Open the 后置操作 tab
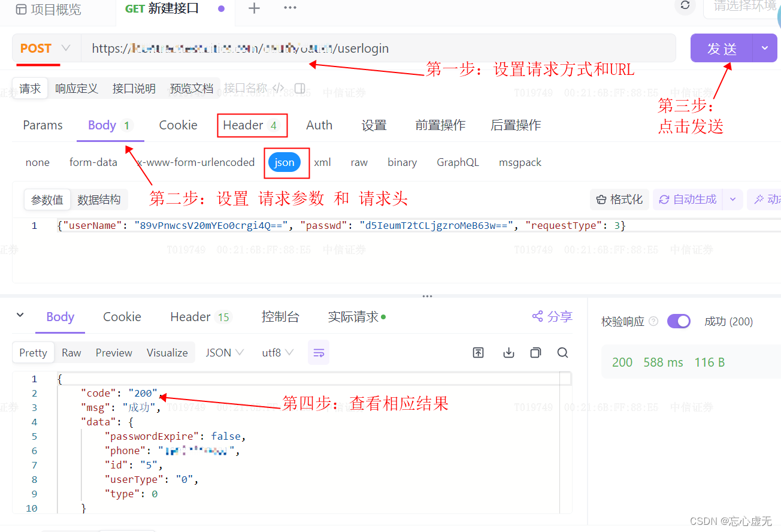Screen dimensions: 781x532 [516, 125]
